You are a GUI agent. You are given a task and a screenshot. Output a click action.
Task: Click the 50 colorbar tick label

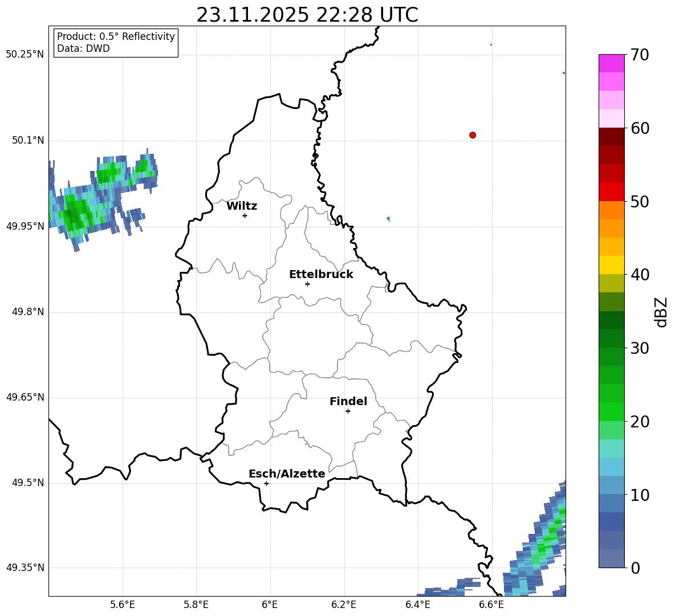(x=639, y=201)
